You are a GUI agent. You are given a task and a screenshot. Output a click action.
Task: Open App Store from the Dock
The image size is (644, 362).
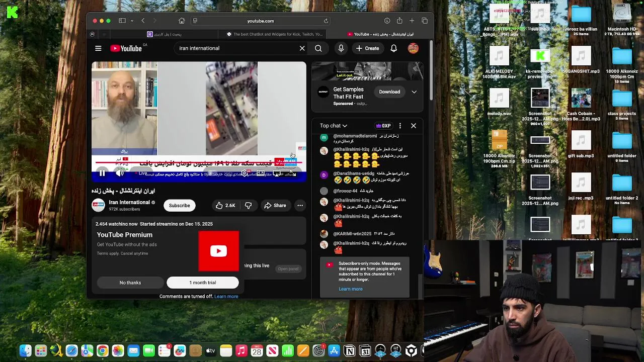click(334, 351)
